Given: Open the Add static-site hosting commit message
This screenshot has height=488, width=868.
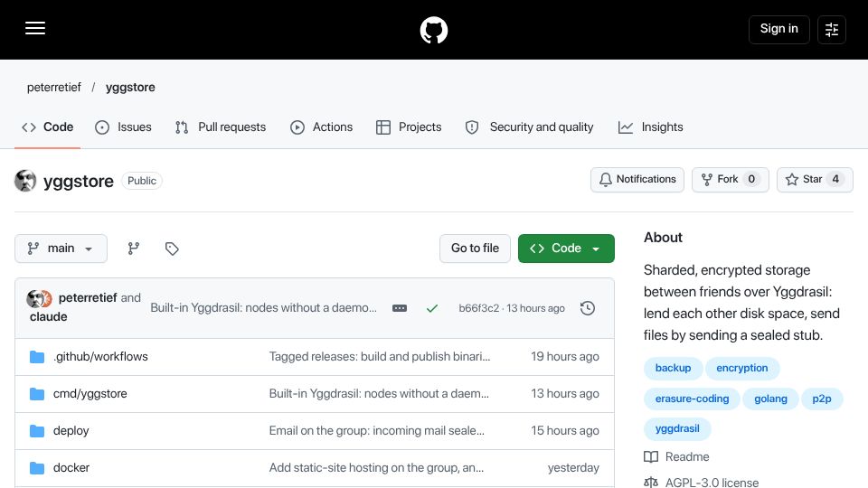Looking at the screenshot, I should pyautogui.click(x=376, y=468).
